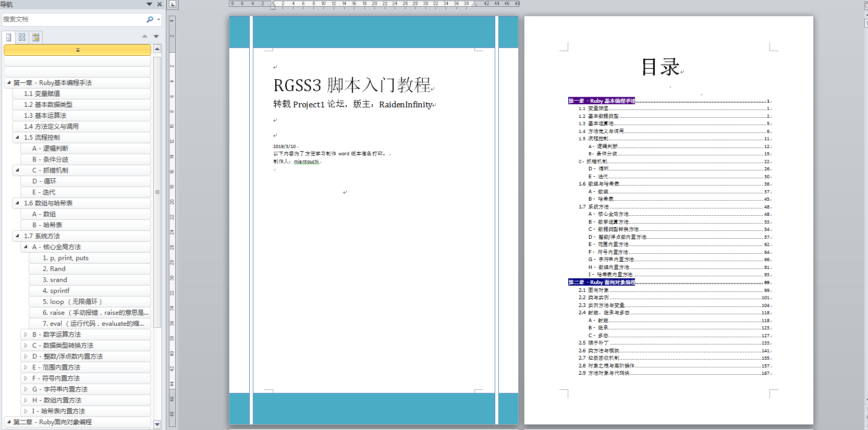
Task: Open search options dropdown arrow
Action: pyautogui.click(x=158, y=20)
